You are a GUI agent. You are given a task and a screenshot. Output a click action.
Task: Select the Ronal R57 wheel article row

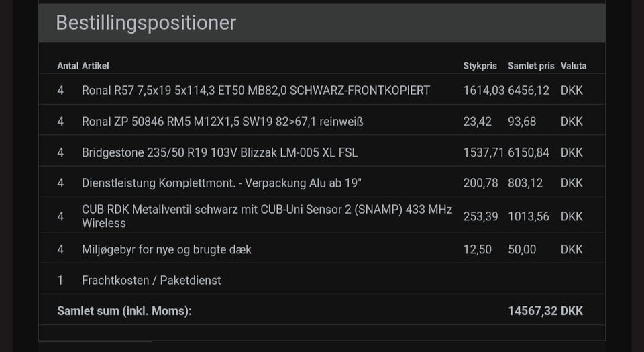[x=256, y=90]
